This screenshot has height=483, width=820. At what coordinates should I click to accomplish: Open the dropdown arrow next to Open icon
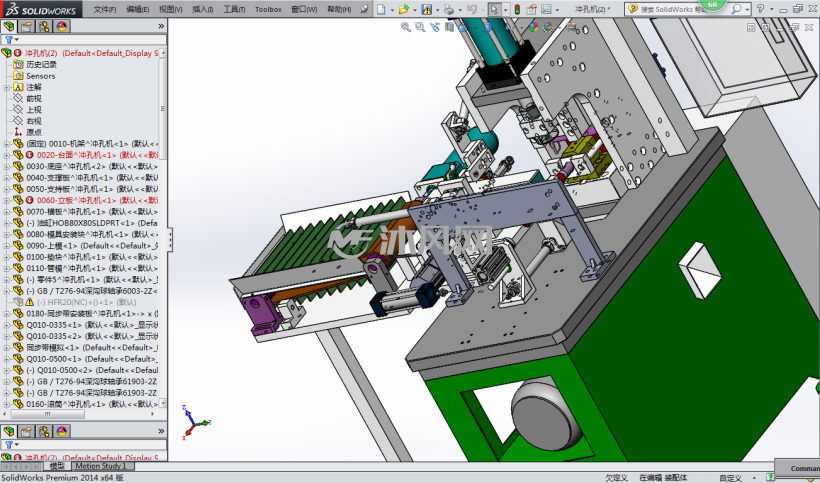(x=415, y=9)
